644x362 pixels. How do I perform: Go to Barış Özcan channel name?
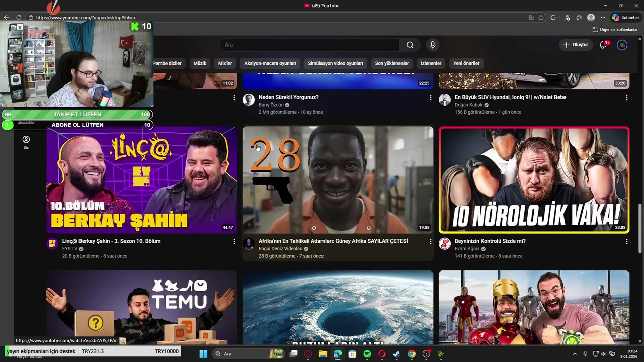pyautogui.click(x=271, y=105)
